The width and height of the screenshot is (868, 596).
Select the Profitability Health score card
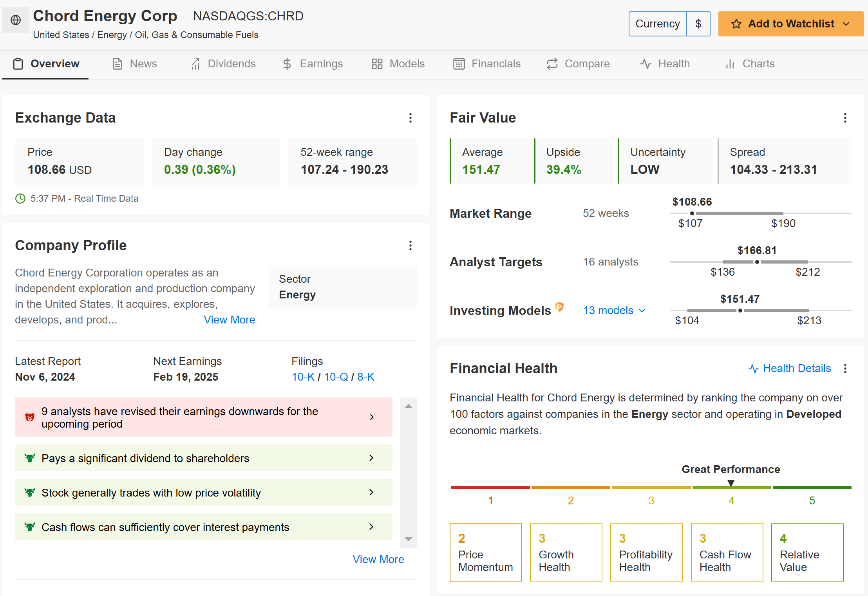(x=646, y=552)
